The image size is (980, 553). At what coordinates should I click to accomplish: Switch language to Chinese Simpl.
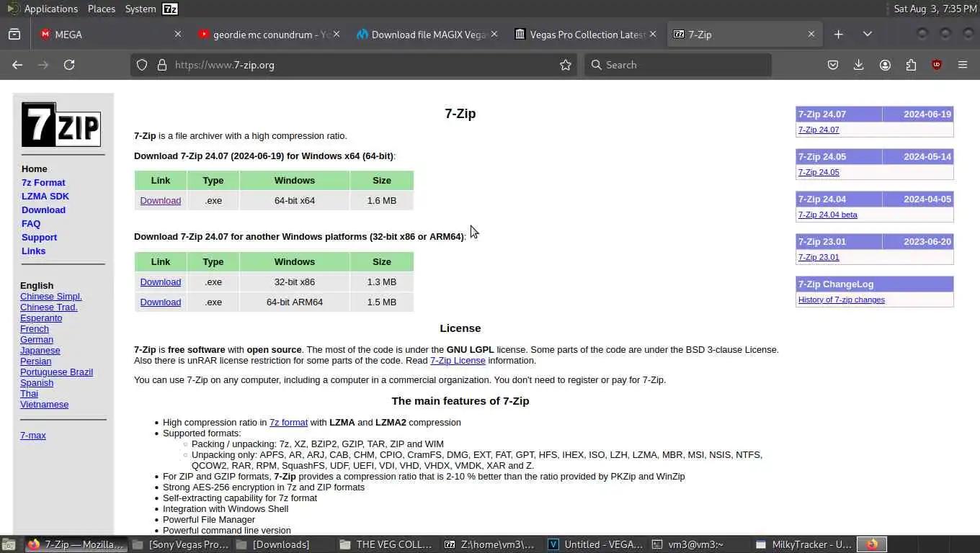pos(51,296)
